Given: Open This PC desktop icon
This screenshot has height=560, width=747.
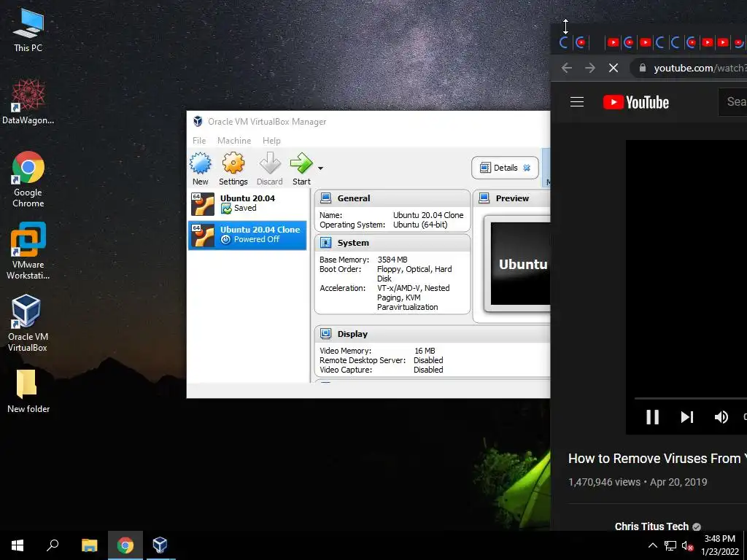Looking at the screenshot, I should [28, 29].
